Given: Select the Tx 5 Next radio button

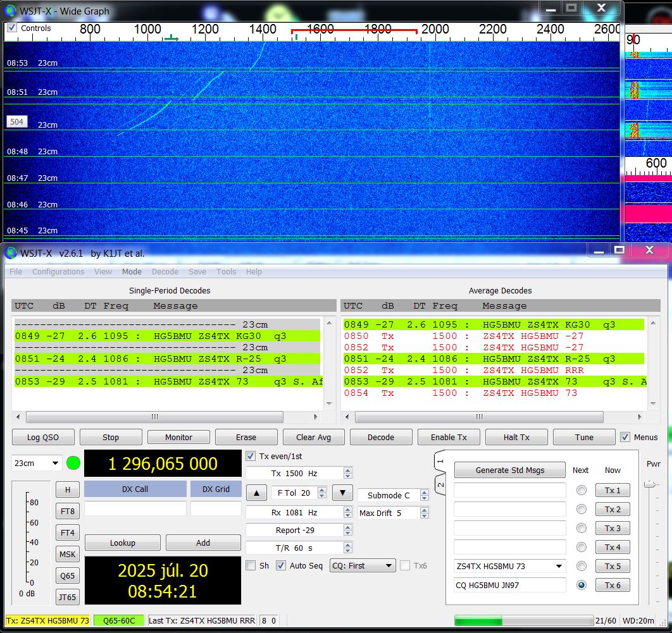Looking at the screenshot, I should pos(581,566).
